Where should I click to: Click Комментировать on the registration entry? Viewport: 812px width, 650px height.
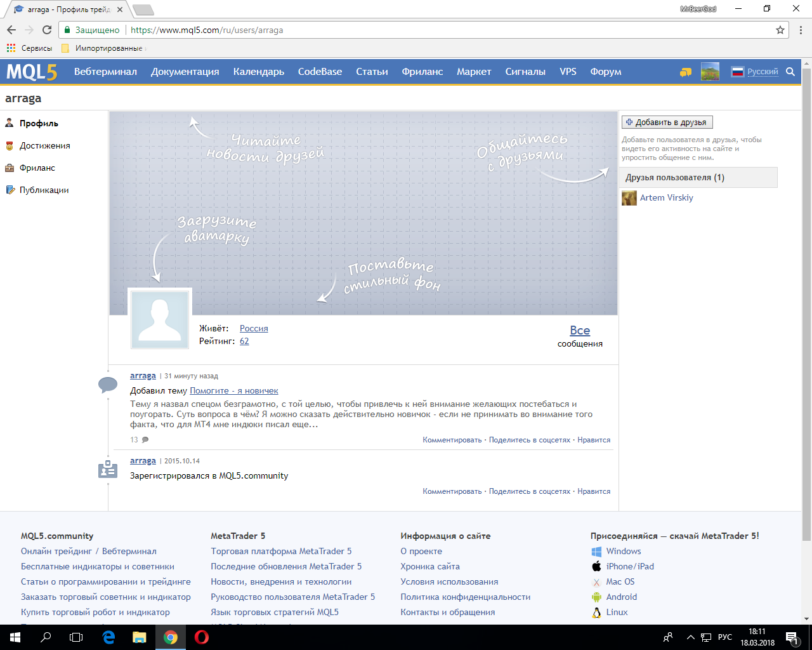click(452, 491)
